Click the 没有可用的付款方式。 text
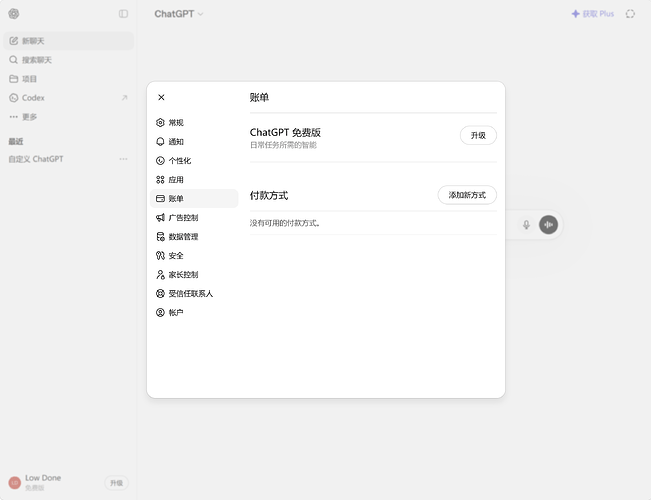Viewport: 651px width, 500px height. [285, 223]
